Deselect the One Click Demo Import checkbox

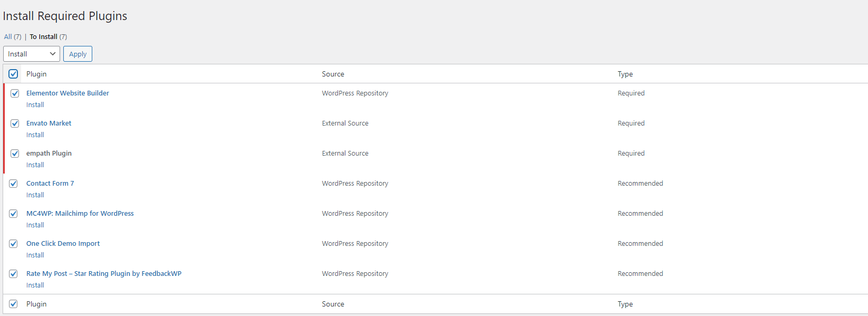point(13,244)
